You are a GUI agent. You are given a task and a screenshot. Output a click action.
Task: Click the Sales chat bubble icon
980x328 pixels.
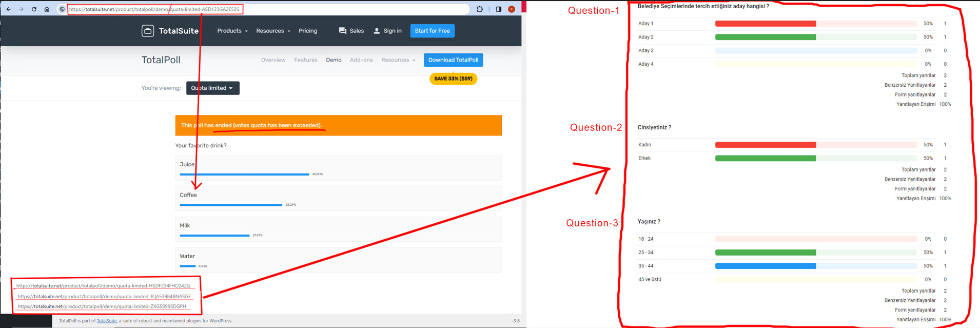coord(342,31)
